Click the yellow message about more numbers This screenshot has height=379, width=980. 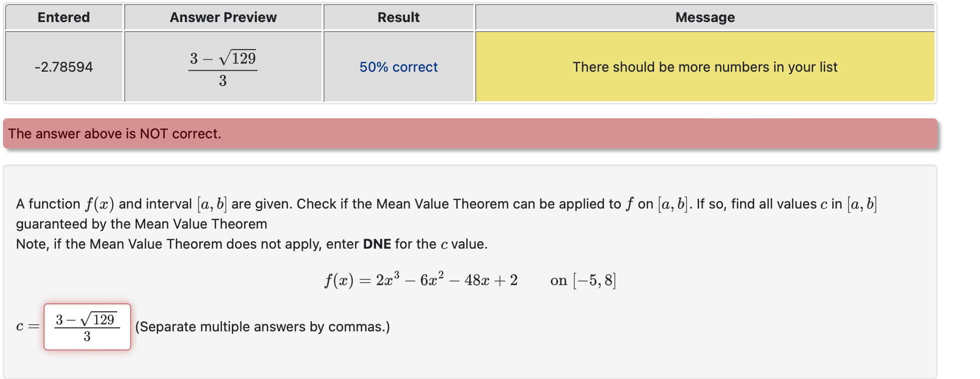pos(704,67)
